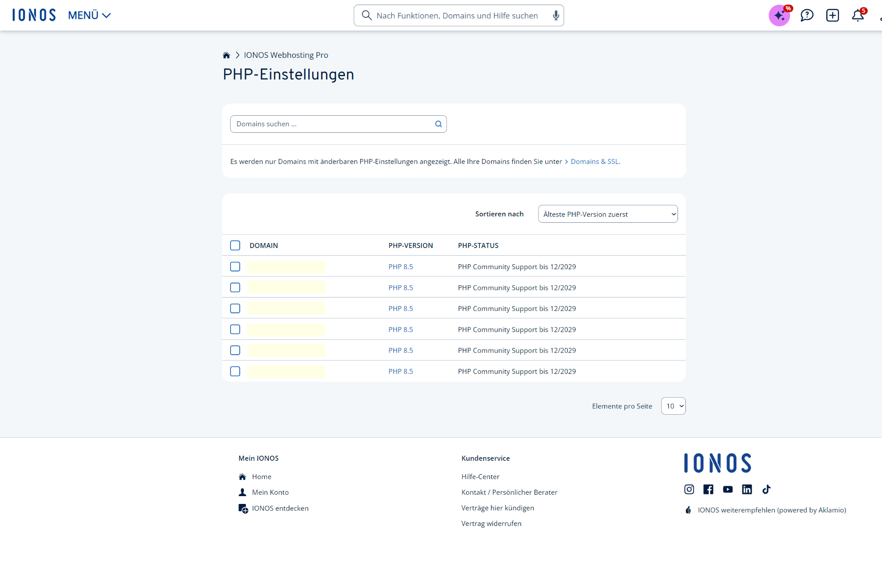This screenshot has width=882, height=588.
Task: Click the thumbs-up recommend icon
Action: point(688,510)
